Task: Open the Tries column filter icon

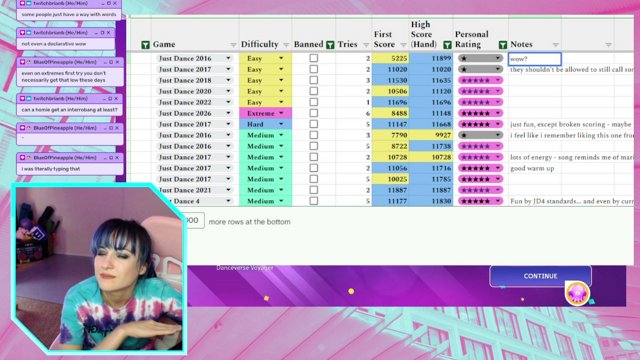Action: [366, 45]
